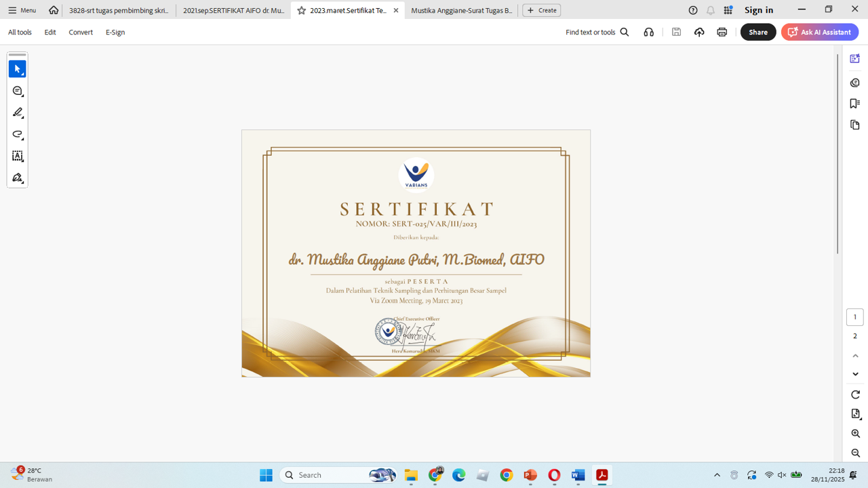The image size is (868, 488).
Task: Open the Bookmarks panel in right sidebar
Action: [854, 104]
